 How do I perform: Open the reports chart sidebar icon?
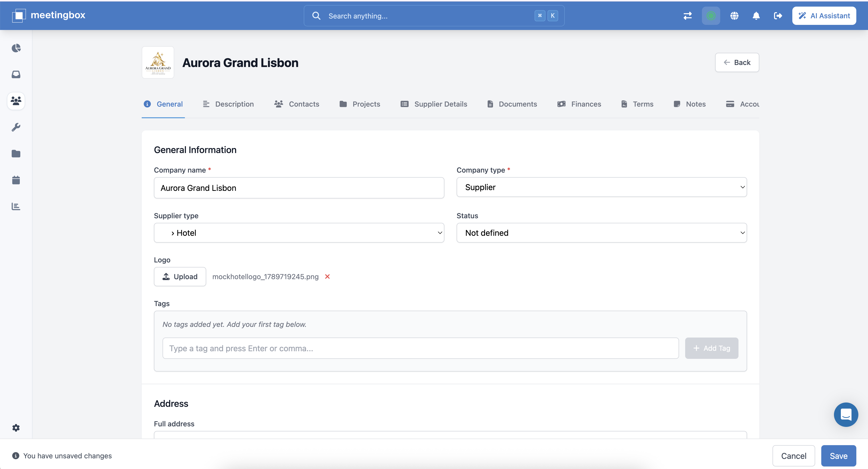pos(16,206)
